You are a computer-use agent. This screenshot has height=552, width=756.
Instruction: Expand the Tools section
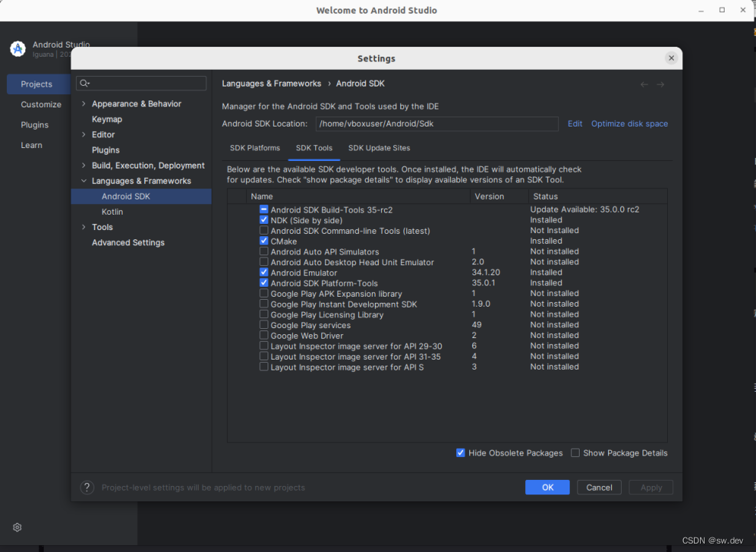click(x=84, y=227)
